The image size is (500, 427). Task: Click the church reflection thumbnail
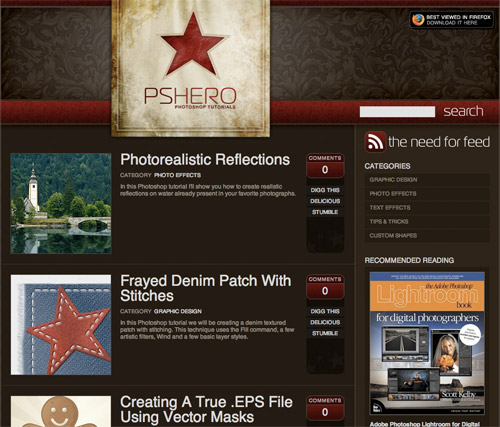click(61, 204)
